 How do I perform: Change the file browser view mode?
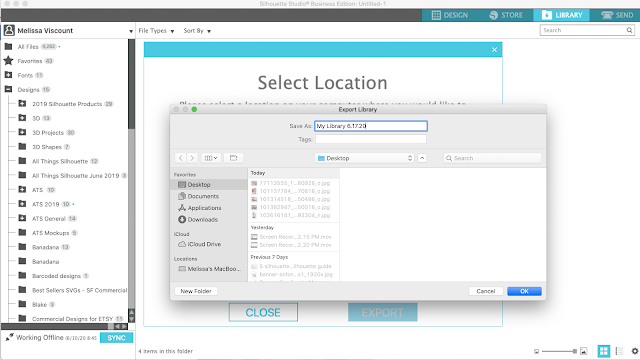pos(211,158)
